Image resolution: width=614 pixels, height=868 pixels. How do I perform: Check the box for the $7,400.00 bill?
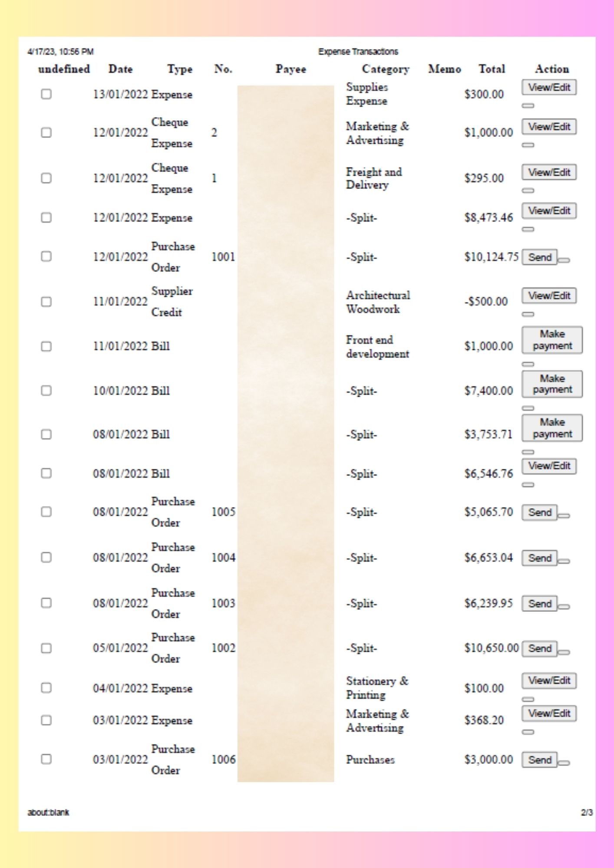(46, 391)
